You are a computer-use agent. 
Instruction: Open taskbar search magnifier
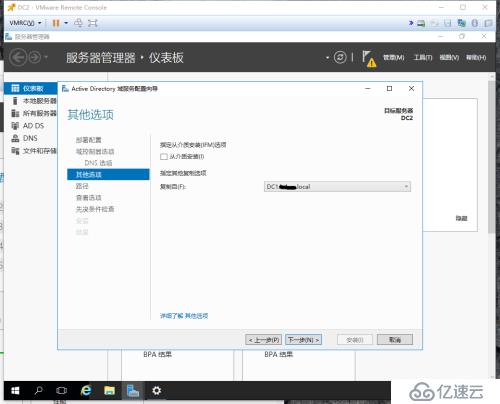[x=39, y=390]
